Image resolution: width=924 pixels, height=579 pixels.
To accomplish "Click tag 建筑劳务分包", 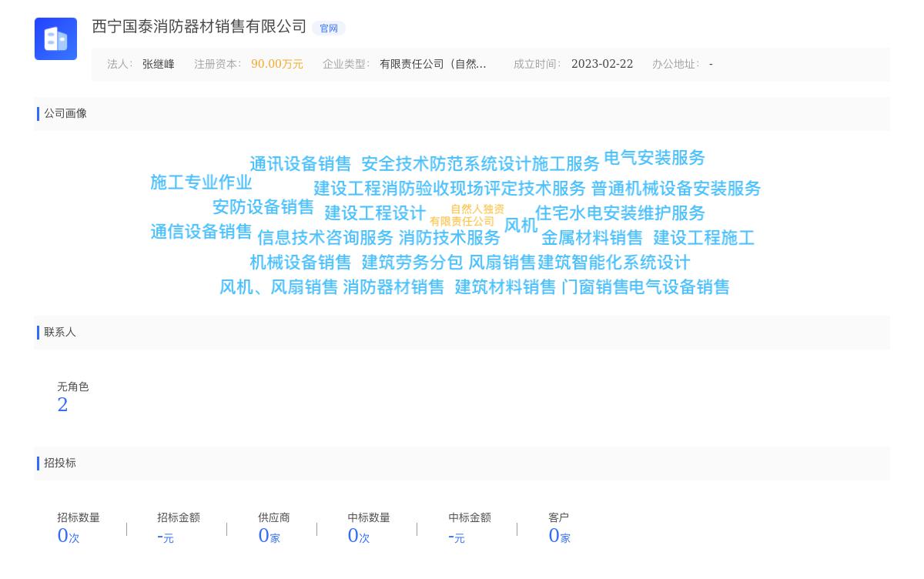I will tap(412, 263).
